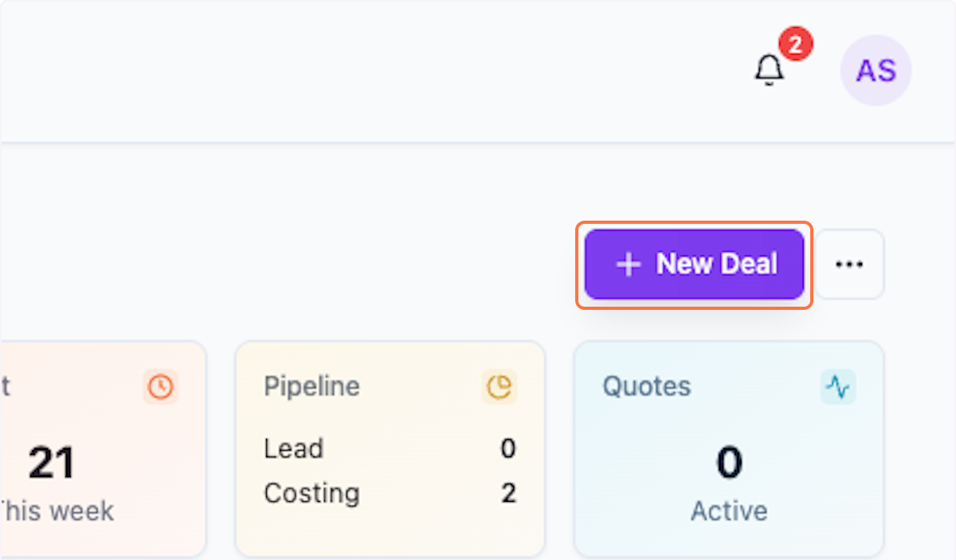Image resolution: width=956 pixels, height=560 pixels.
Task: Click the Lead count of 0
Action: pos(507,448)
